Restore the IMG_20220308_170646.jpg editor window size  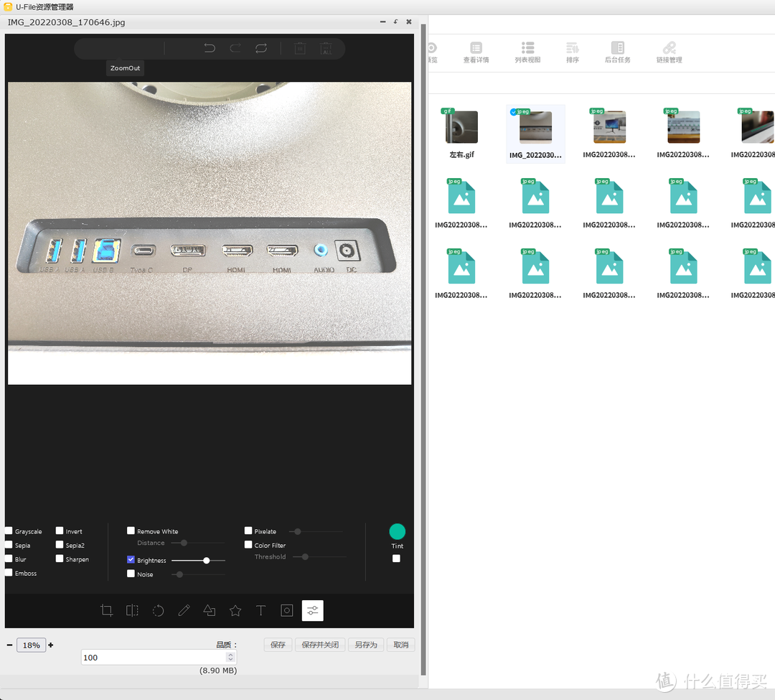point(395,22)
